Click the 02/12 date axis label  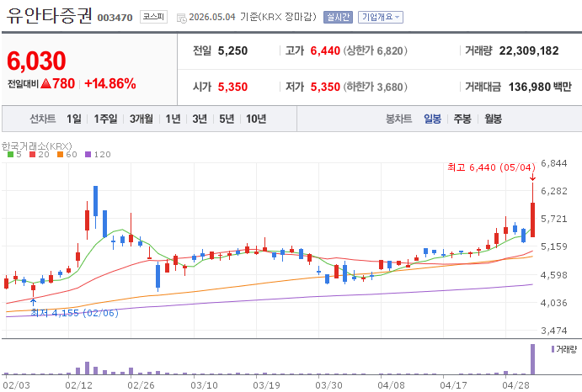tap(78, 385)
